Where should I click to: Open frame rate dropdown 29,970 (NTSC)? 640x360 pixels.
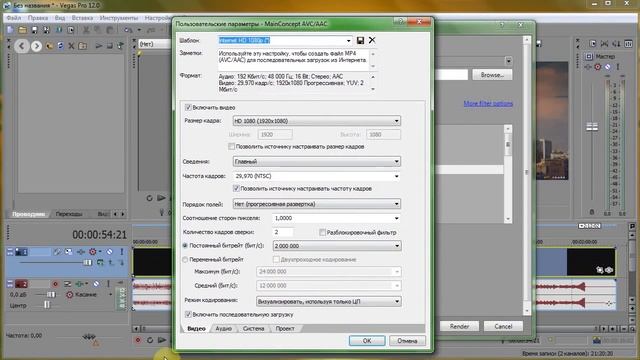pos(317,176)
